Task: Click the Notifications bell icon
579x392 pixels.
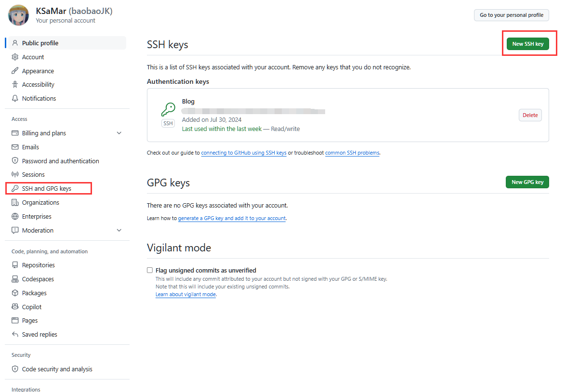Action: [15, 98]
